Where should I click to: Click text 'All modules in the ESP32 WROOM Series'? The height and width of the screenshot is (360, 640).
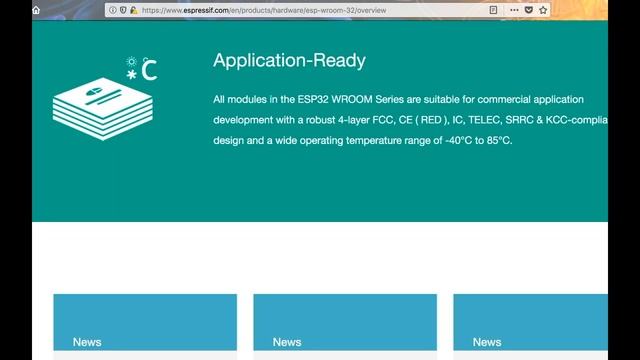click(309, 100)
